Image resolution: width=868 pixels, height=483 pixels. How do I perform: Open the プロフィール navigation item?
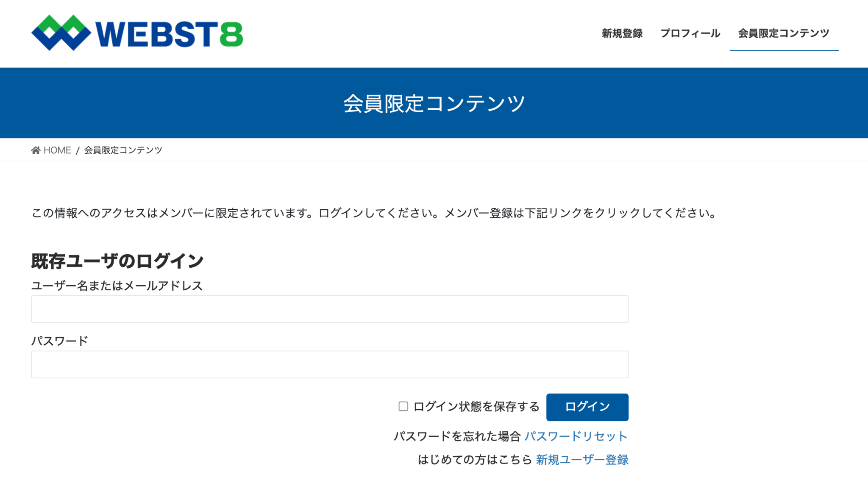(x=690, y=33)
